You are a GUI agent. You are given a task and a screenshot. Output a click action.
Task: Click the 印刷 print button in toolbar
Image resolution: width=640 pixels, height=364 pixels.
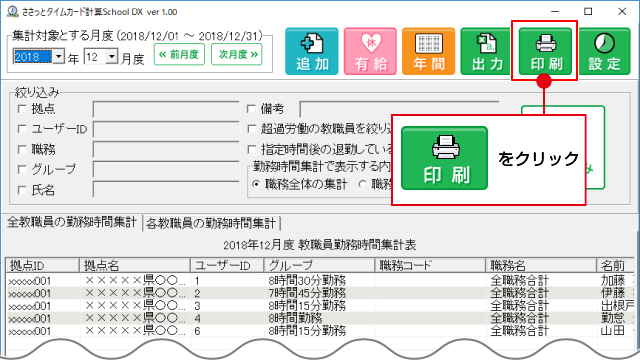coord(545,51)
